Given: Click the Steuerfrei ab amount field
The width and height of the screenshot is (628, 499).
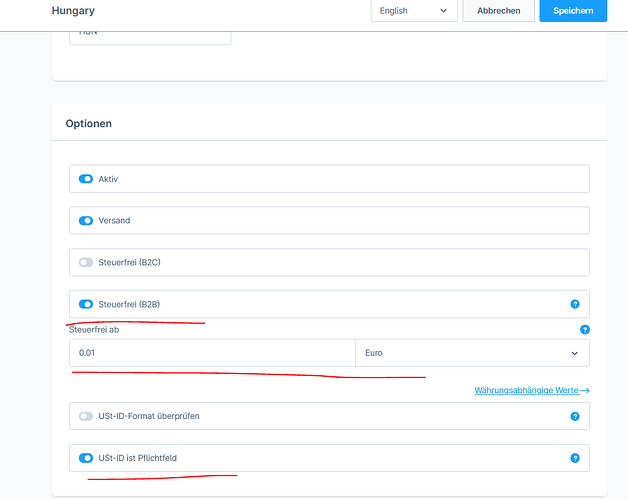Looking at the screenshot, I should [x=212, y=353].
